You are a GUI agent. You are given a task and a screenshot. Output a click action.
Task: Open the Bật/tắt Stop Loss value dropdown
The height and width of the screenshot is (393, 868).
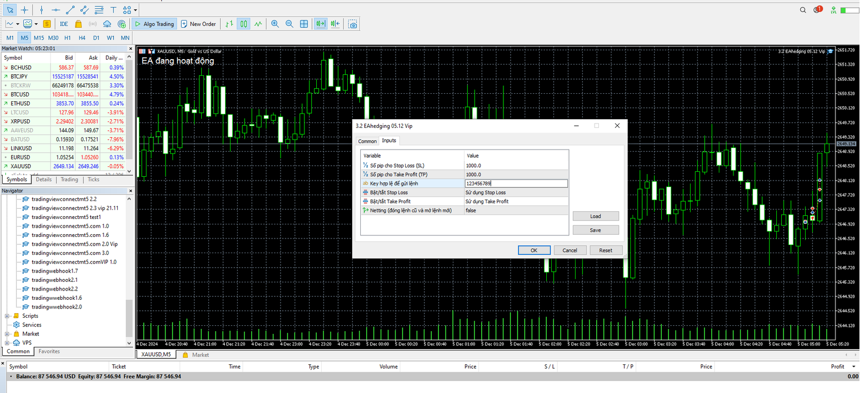[x=516, y=192]
